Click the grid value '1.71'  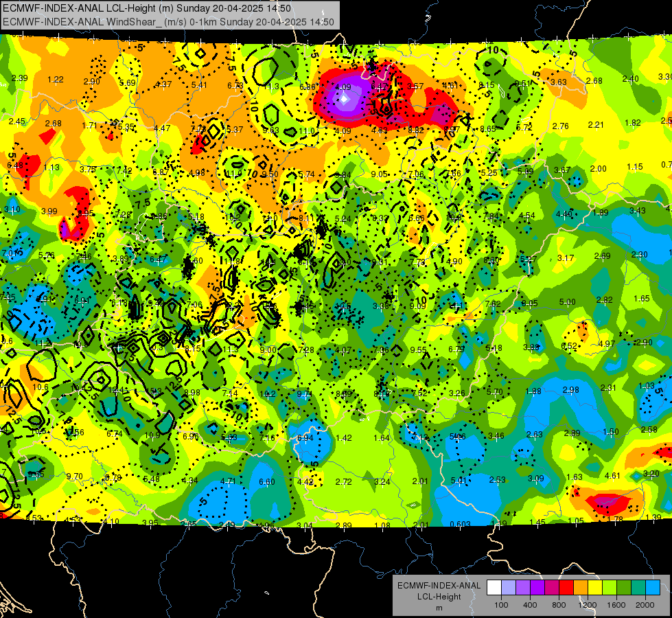[89, 126]
